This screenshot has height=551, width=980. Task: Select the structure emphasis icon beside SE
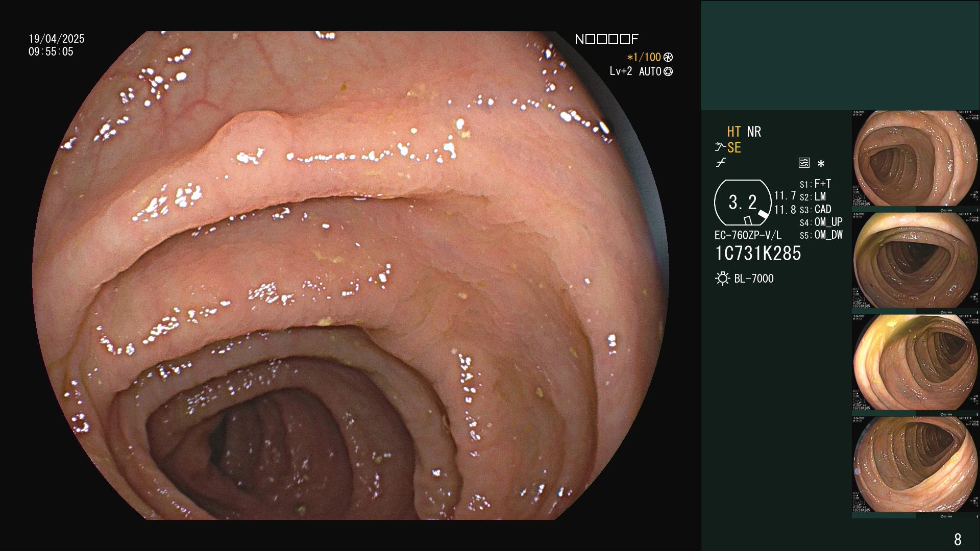point(720,148)
